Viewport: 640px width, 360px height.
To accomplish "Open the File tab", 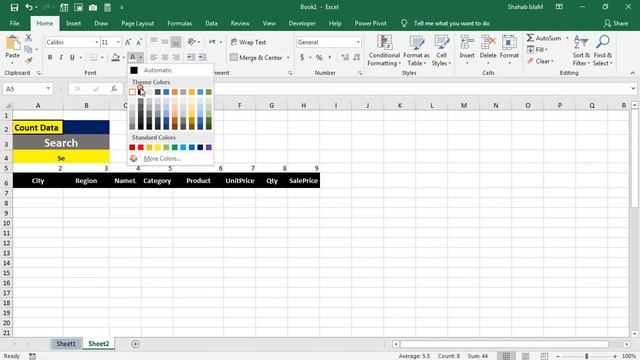I will coord(14,23).
